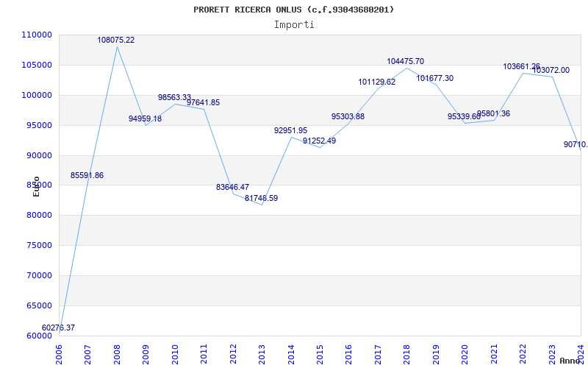Click the 2023 x-axis year label
This screenshot has width=588, height=368.
(552, 354)
